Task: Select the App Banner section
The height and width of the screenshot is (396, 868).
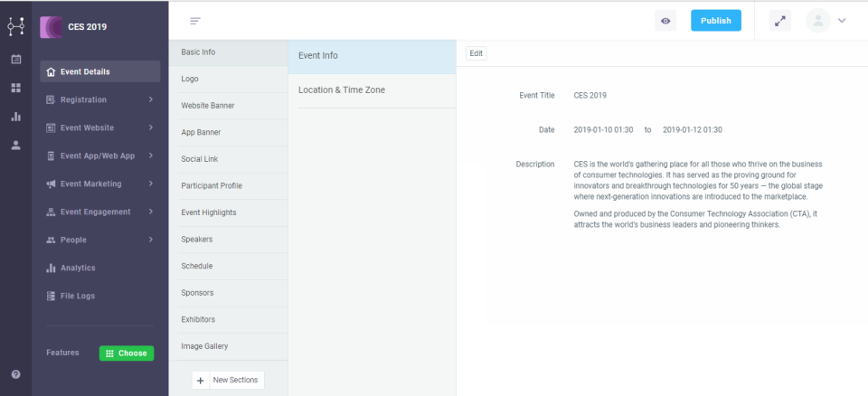Action: (228, 133)
